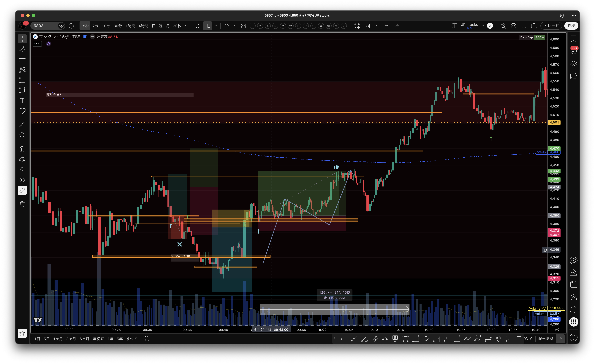Click the 投稿 publish button
The height and width of the screenshot is (364, 595).
571,26
